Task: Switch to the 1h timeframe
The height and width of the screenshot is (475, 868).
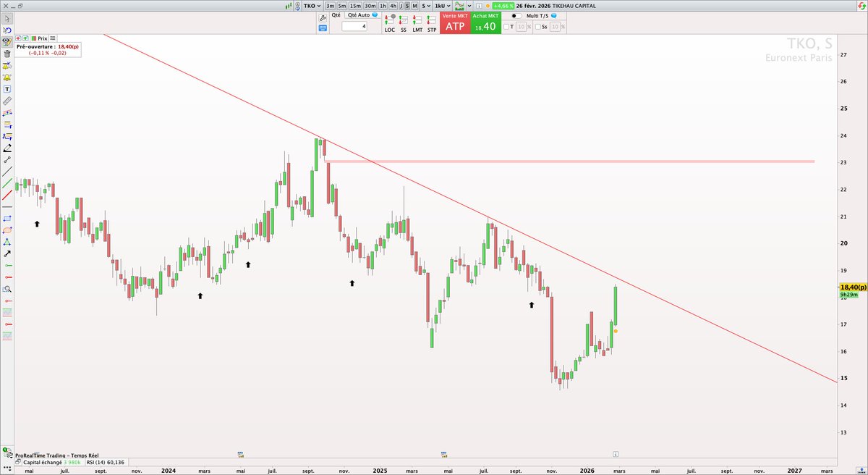Action: (383, 6)
